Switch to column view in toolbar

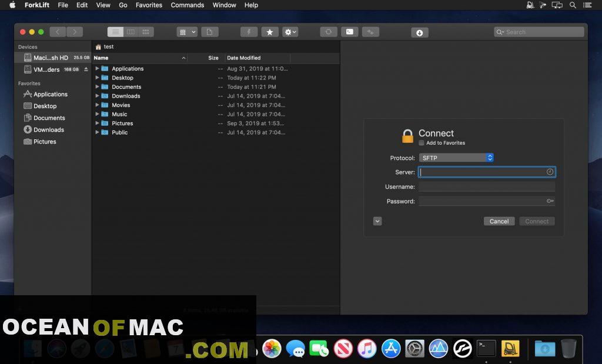131,32
